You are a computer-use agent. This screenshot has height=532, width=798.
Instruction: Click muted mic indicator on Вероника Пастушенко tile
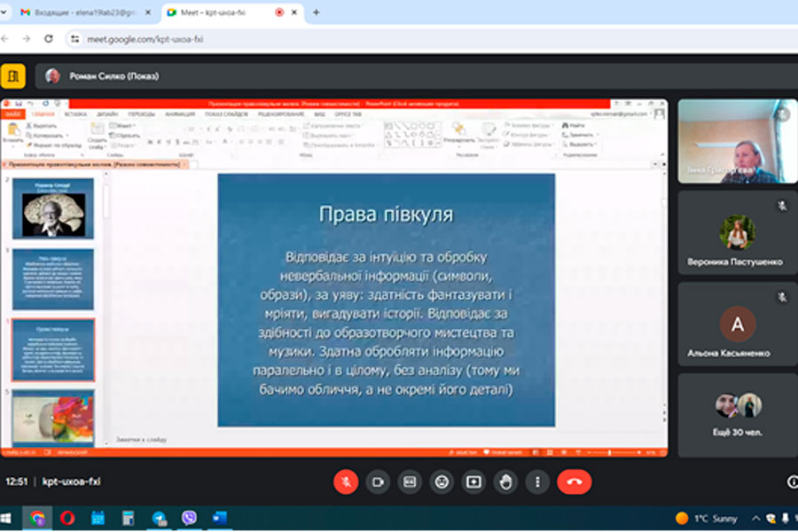pyautogui.click(x=782, y=206)
